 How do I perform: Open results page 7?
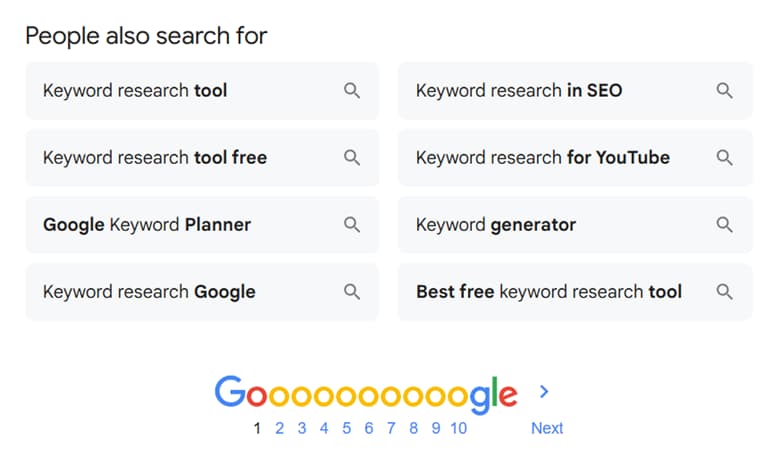[391, 428]
